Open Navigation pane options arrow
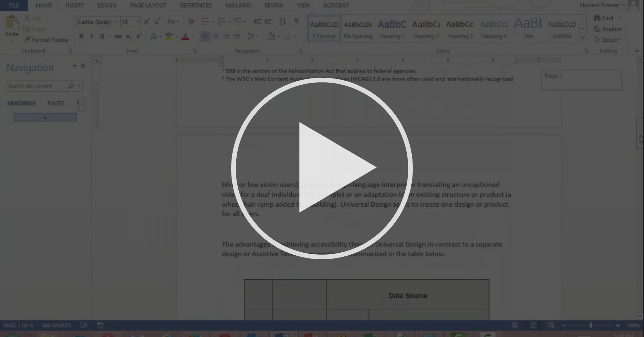644x337 pixels. coord(75,66)
